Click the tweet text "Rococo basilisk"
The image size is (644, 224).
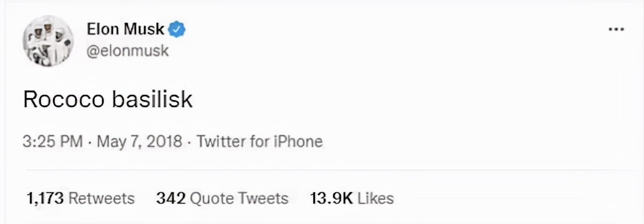click(x=108, y=99)
